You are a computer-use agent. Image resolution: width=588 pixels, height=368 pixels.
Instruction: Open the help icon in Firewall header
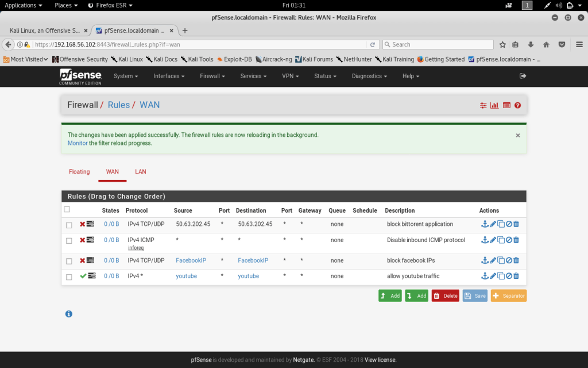coord(517,105)
